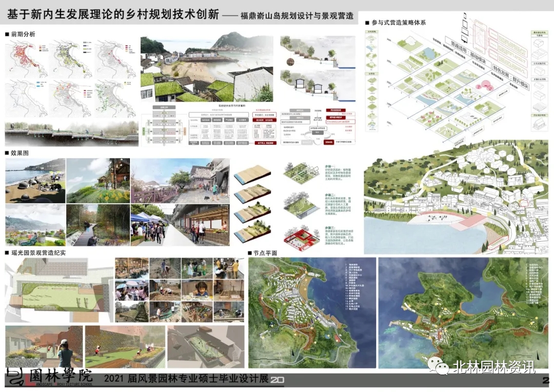Click the 特色发展：提升模块 label
Image resolution: width=554 pixels, height=392 pixels.
tap(511, 78)
